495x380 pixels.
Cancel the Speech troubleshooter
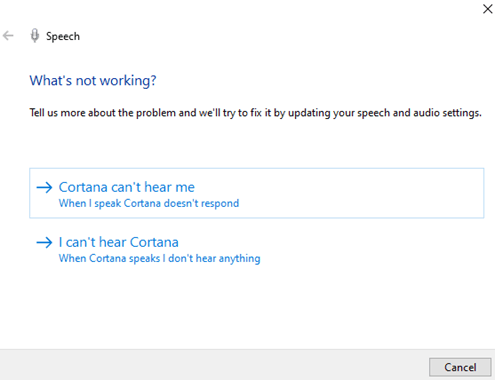[460, 367]
